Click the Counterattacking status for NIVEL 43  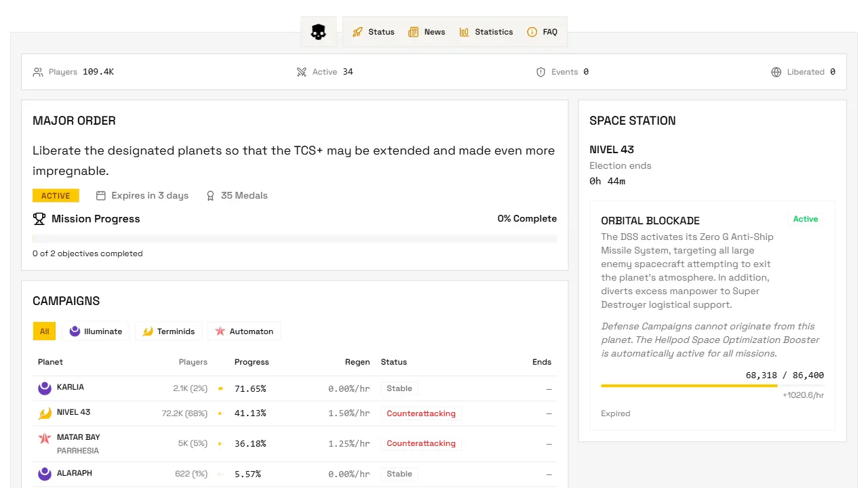pos(421,413)
